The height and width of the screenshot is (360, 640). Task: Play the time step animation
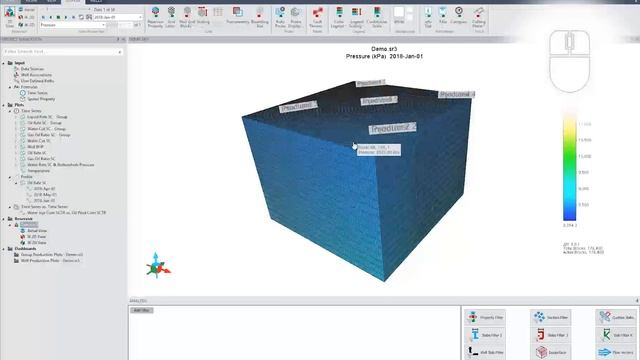66,17
